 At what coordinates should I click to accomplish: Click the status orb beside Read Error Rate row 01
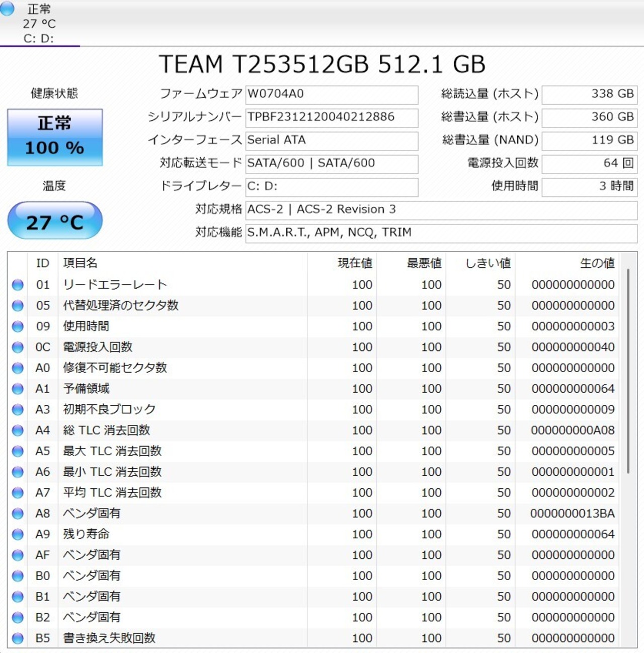18,285
